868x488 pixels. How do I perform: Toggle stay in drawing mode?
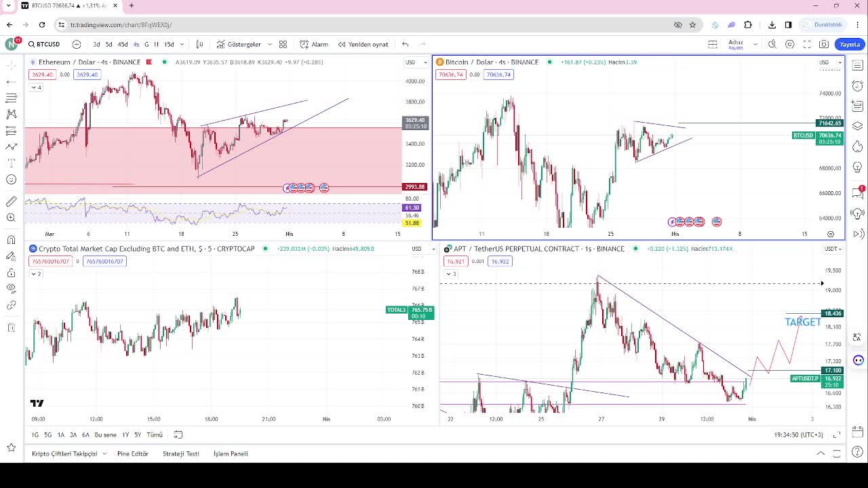click(11, 256)
